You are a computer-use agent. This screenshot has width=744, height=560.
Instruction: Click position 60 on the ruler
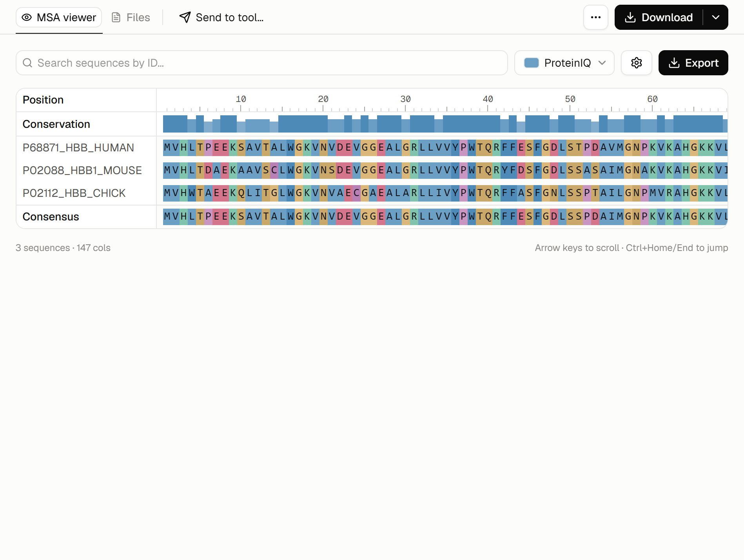(652, 99)
